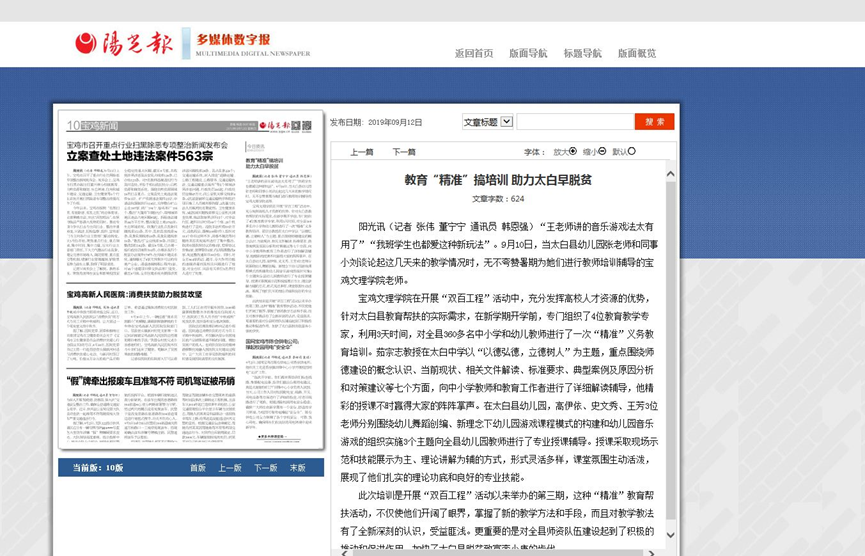Open the 文章标题 search type dropdown

(x=506, y=122)
